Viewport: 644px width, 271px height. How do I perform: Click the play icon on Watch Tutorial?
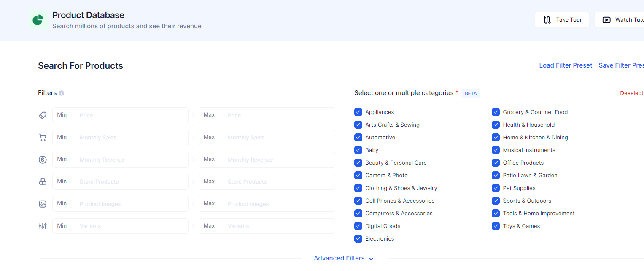[606, 20]
